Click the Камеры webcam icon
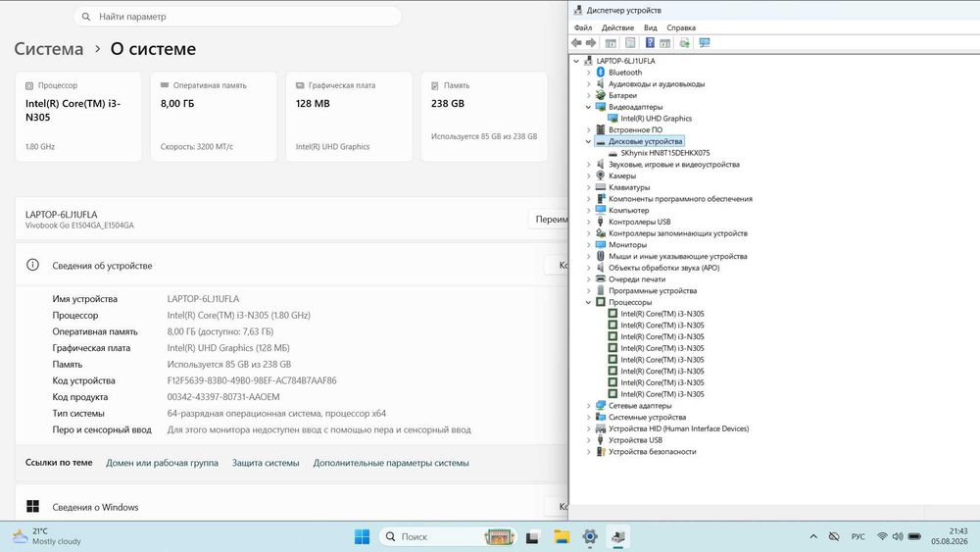Screen dimensions: 980x552 (x=601, y=176)
